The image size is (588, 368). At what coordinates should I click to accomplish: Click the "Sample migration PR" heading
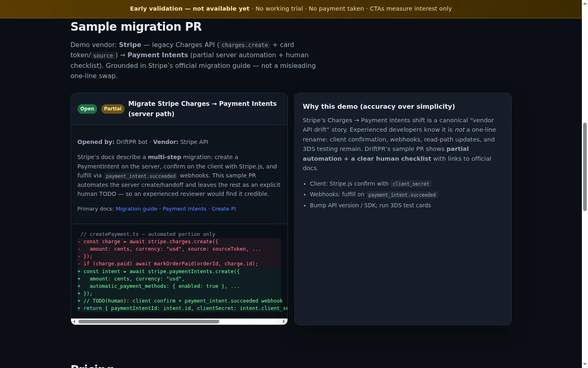136,27
